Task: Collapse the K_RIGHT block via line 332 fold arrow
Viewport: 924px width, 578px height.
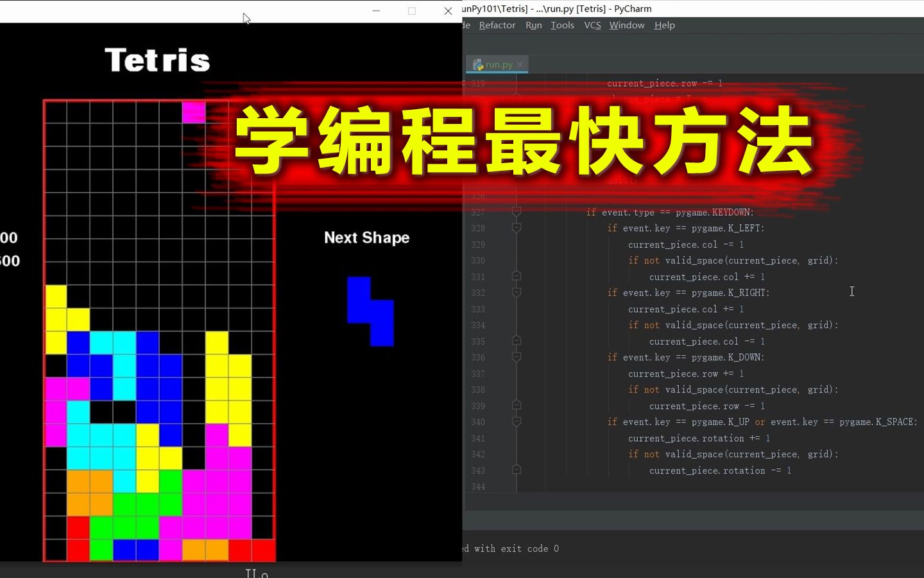Action: click(517, 293)
